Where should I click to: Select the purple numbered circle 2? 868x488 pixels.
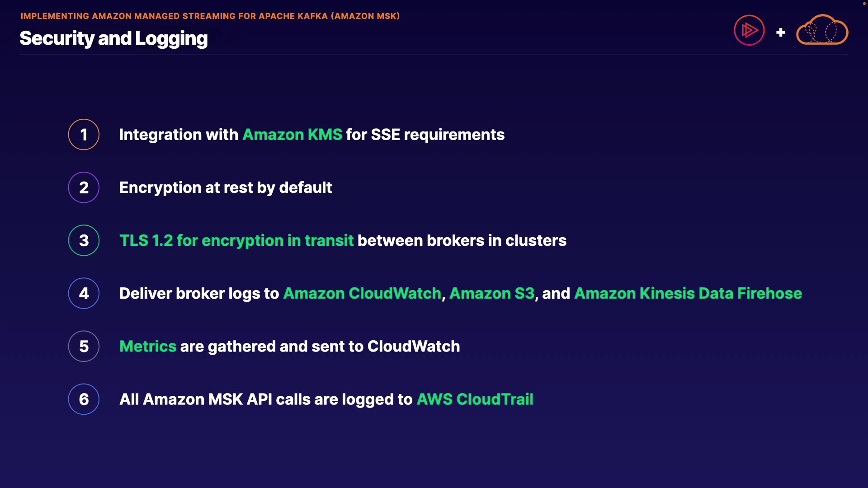pos(84,188)
